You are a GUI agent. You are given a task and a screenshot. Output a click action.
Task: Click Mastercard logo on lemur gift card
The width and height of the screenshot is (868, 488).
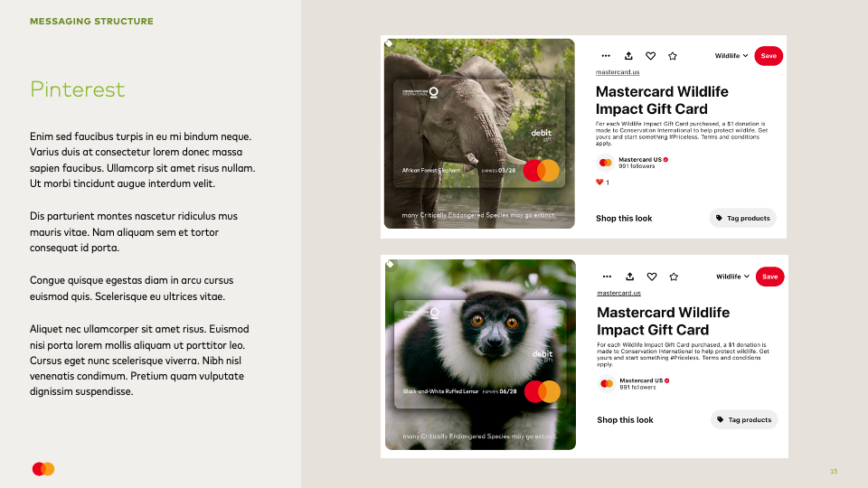(x=542, y=391)
